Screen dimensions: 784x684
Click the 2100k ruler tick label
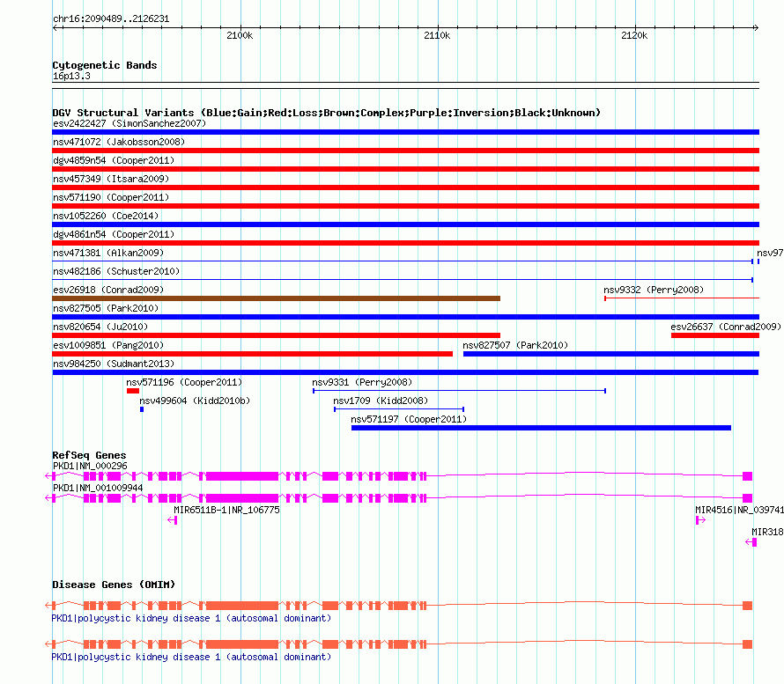240,35
